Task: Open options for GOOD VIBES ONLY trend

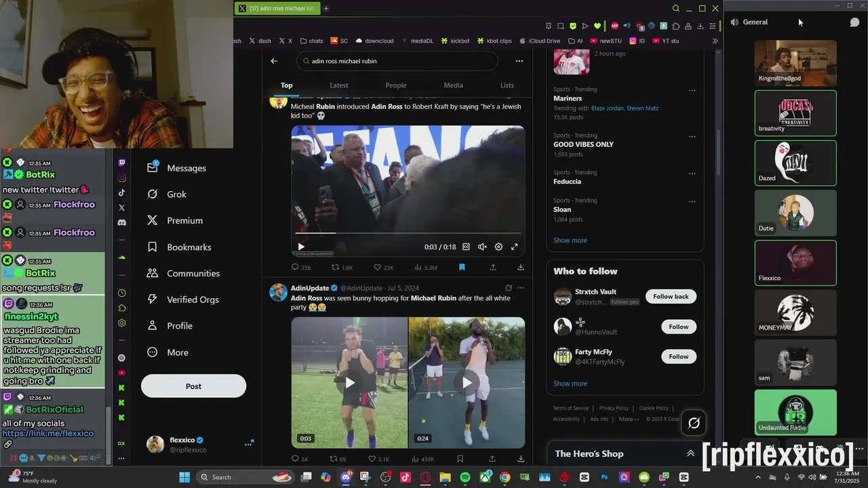Action: pyautogui.click(x=692, y=136)
